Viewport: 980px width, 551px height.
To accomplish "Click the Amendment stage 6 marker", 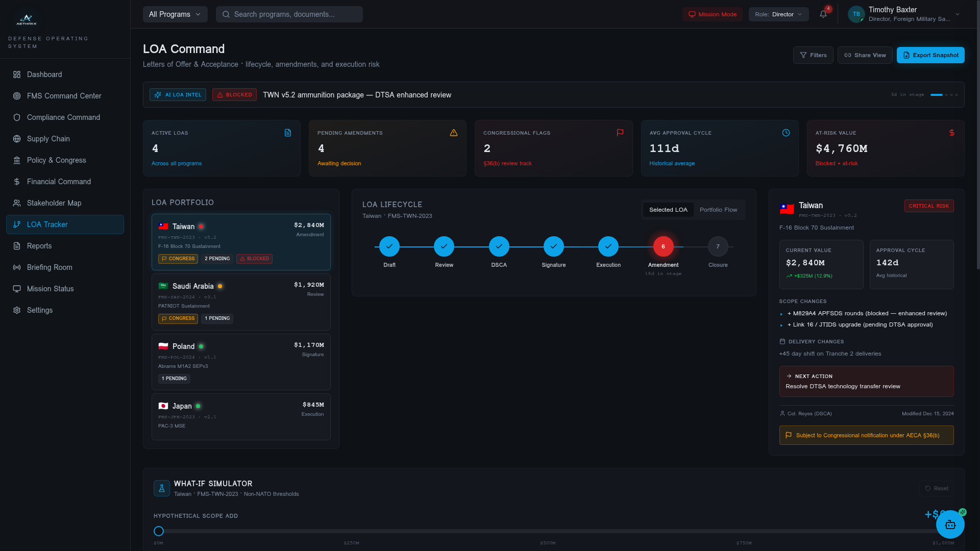I will (x=663, y=246).
